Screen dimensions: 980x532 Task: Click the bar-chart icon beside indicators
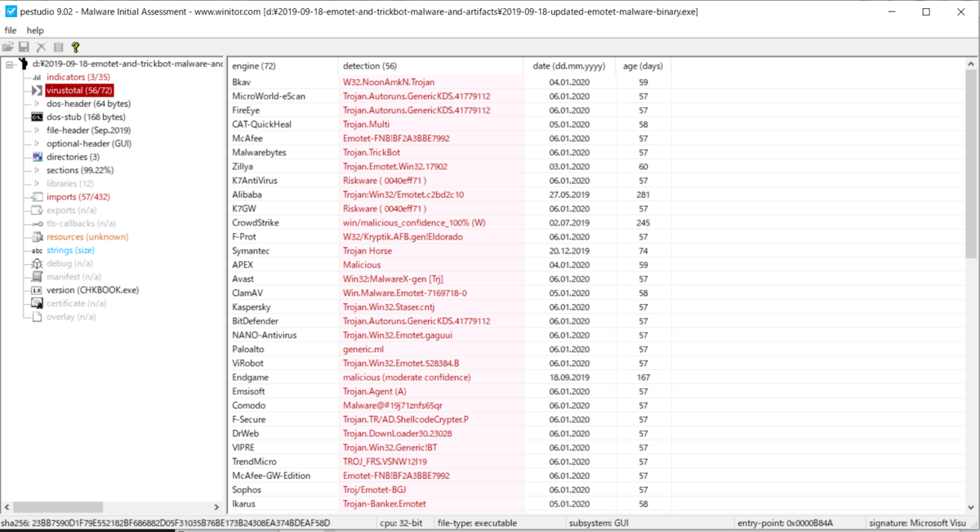coord(37,77)
